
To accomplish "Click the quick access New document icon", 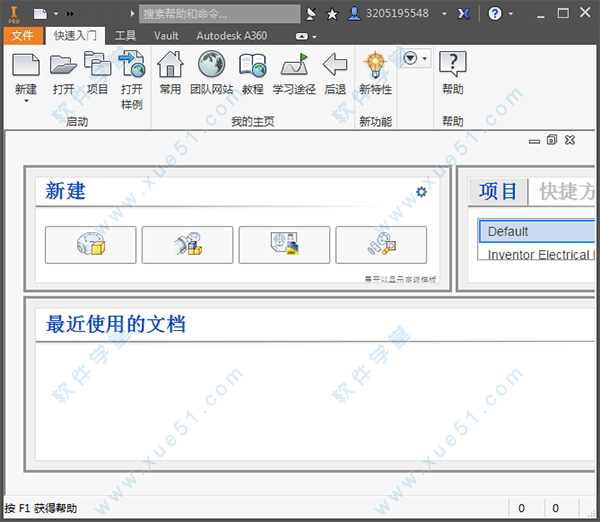I will coord(40,14).
